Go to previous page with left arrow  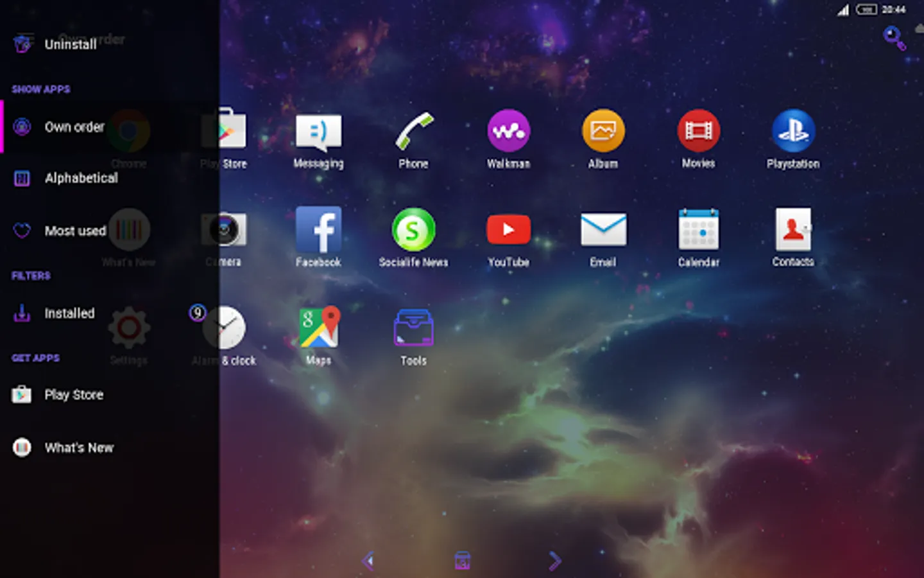pyautogui.click(x=368, y=561)
